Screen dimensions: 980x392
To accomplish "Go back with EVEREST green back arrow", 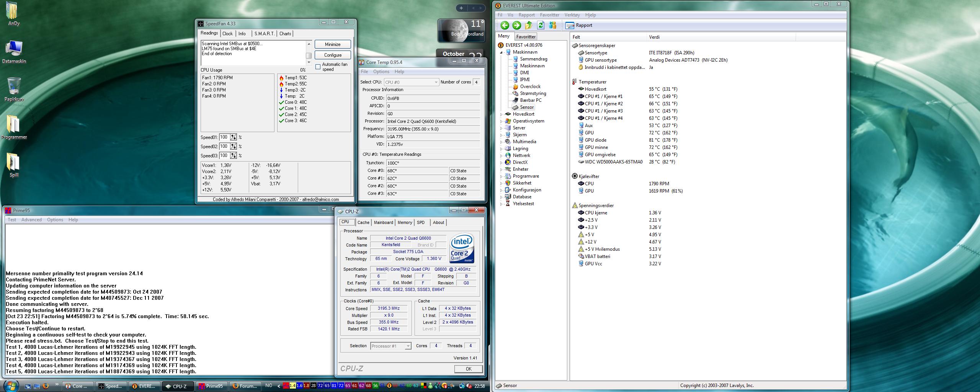I will click(505, 25).
